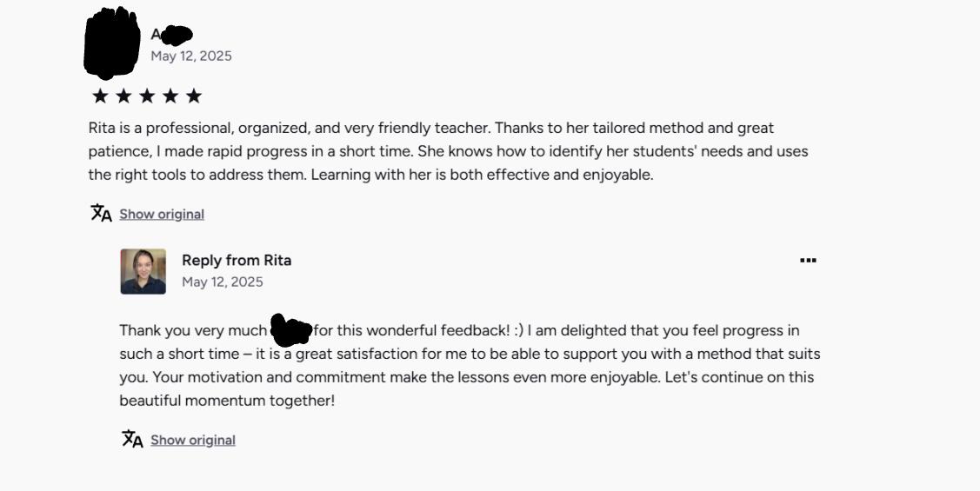Click the blacked-out name inside Rita's reply

coord(290,329)
